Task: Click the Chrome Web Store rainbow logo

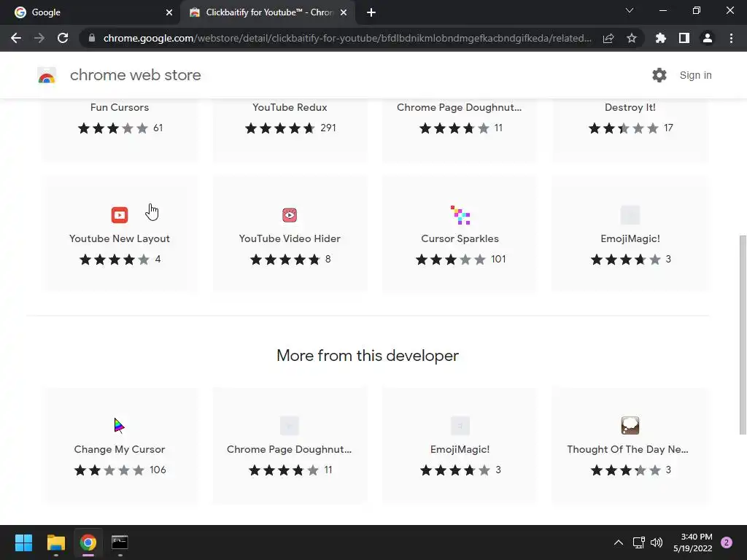Action: tap(47, 75)
